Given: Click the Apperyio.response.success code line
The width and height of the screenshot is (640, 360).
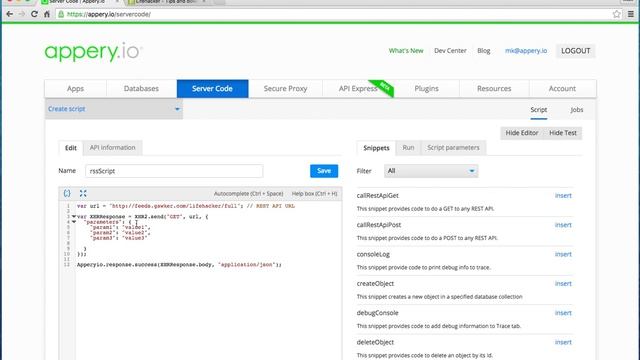Looking at the screenshot, I should [x=179, y=265].
